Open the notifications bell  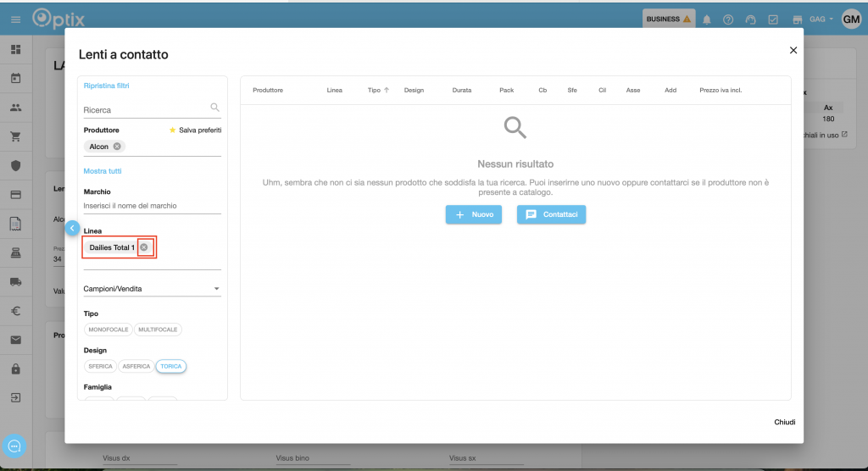pos(706,19)
